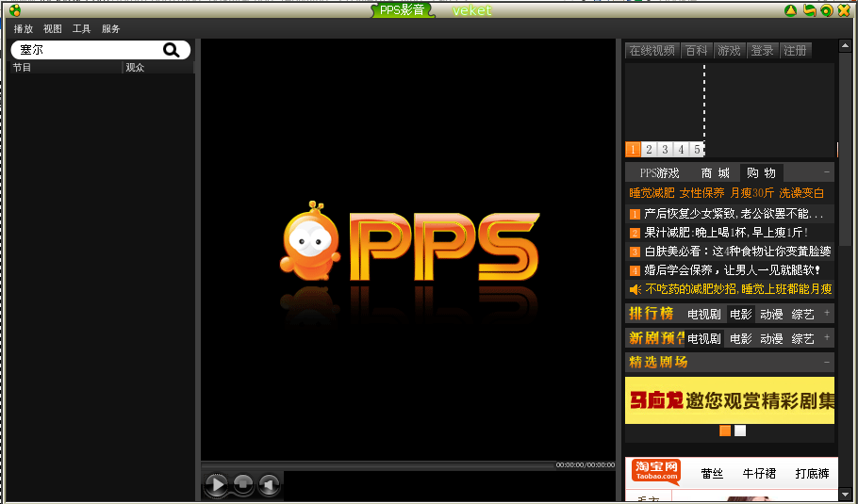Click the 蕾丝 link in Taobao ad

coord(712,474)
